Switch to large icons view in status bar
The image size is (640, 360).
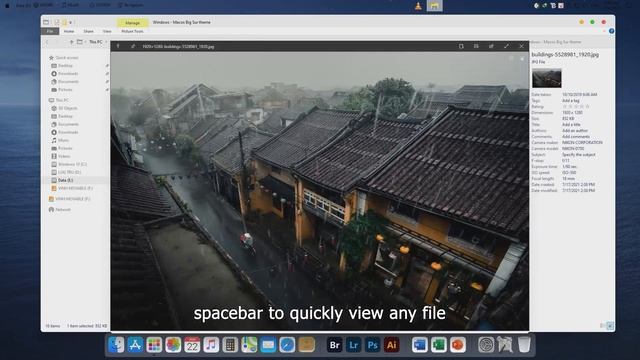[x=610, y=326]
